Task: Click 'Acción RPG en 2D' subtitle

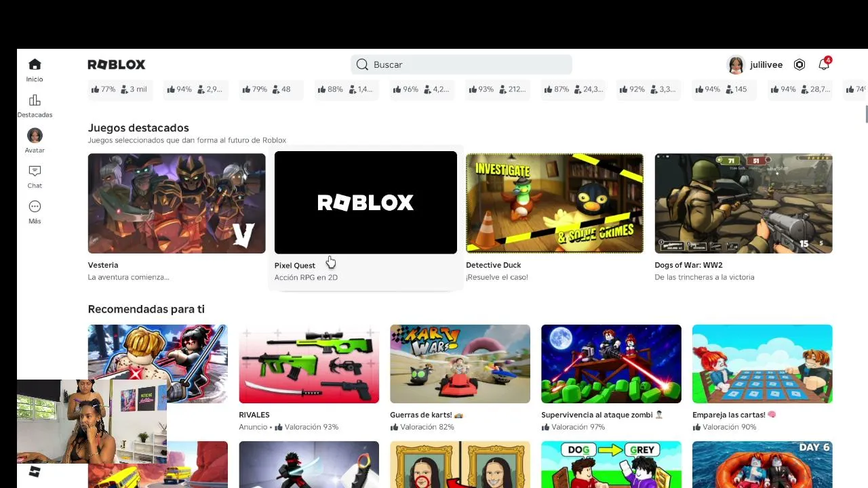Action: (x=306, y=277)
